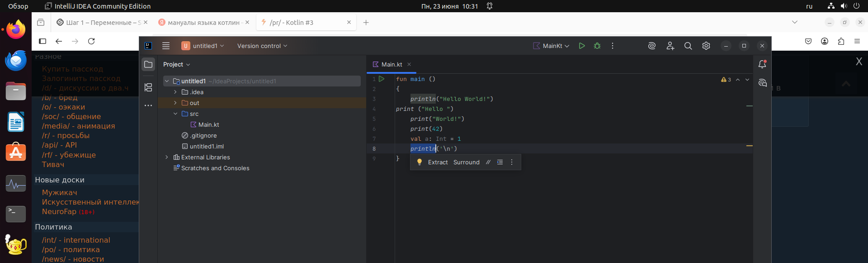Image resolution: width=868 pixels, height=263 pixels.
Task: Select Main.kt in the project tree
Action: point(208,124)
